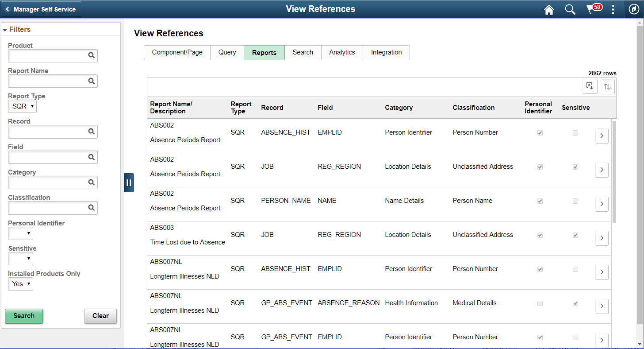Open the Actions menu via three-dot icon
644x349 pixels.
[613, 9]
